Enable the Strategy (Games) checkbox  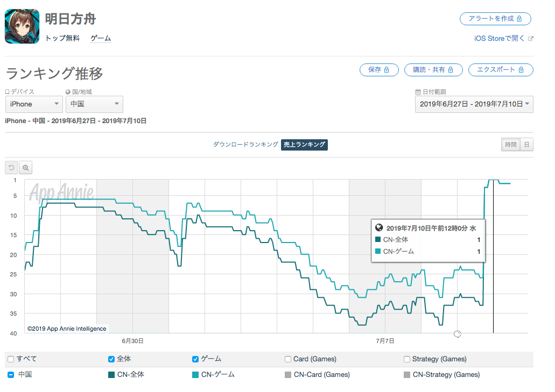pos(406,359)
